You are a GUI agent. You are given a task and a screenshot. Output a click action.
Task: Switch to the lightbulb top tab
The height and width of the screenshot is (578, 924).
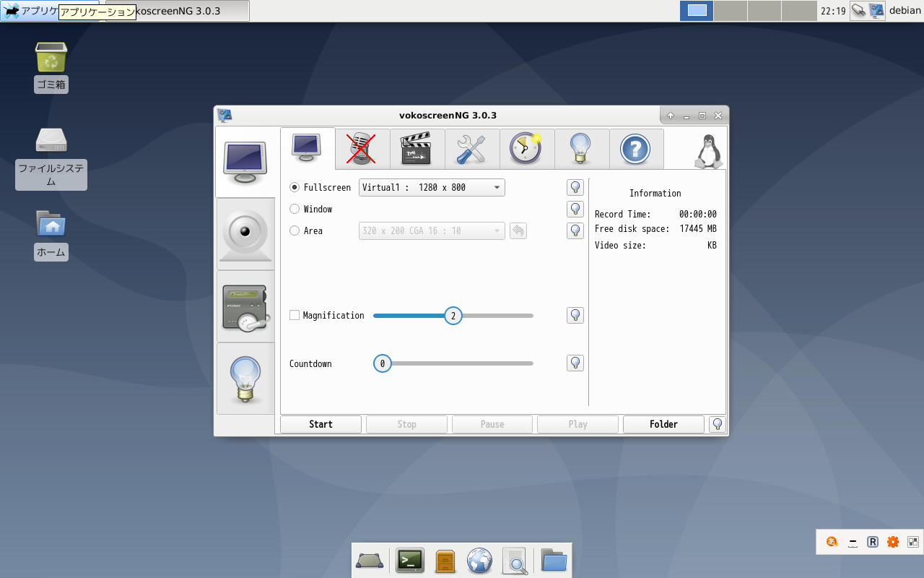[582, 149]
